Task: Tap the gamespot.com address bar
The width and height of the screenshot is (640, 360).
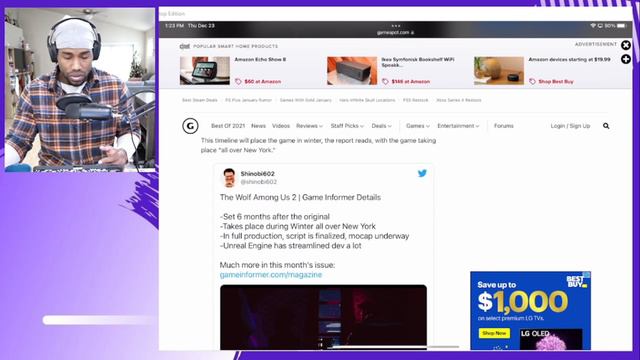Action: (x=395, y=32)
